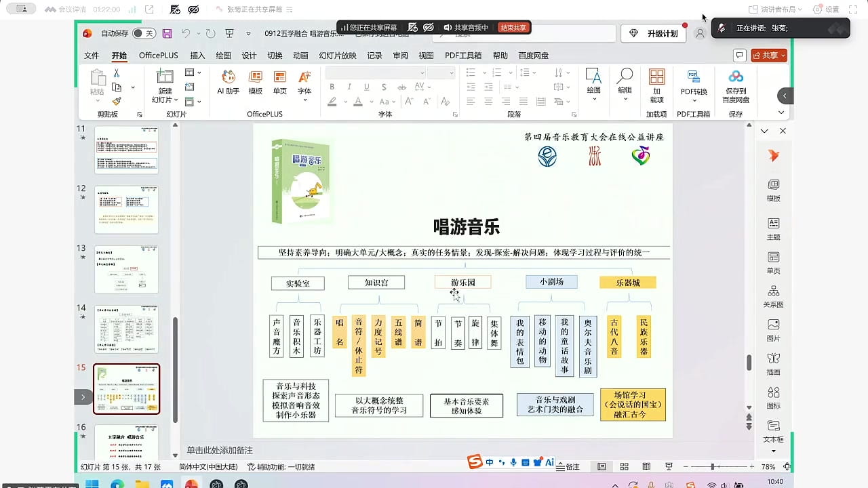Open 插画 in the right side pane

[x=773, y=364]
